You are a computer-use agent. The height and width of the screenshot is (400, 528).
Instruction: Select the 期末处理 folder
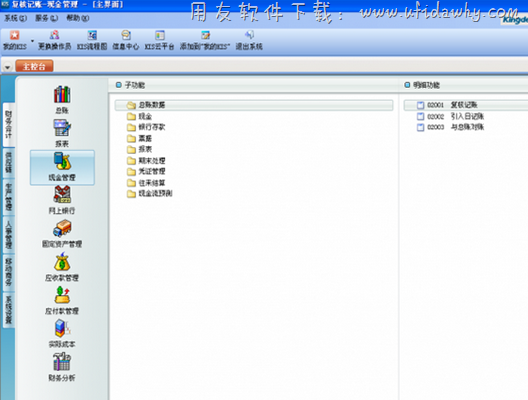(x=146, y=161)
